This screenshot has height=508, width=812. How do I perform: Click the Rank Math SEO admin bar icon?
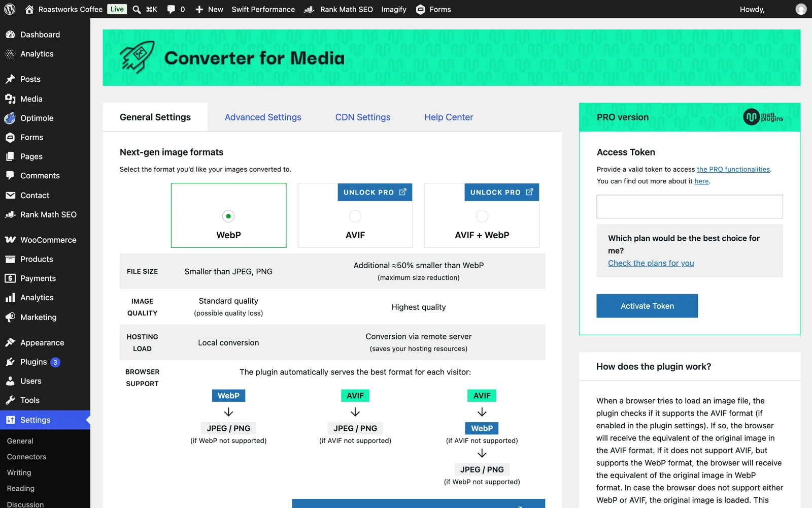(309, 9)
